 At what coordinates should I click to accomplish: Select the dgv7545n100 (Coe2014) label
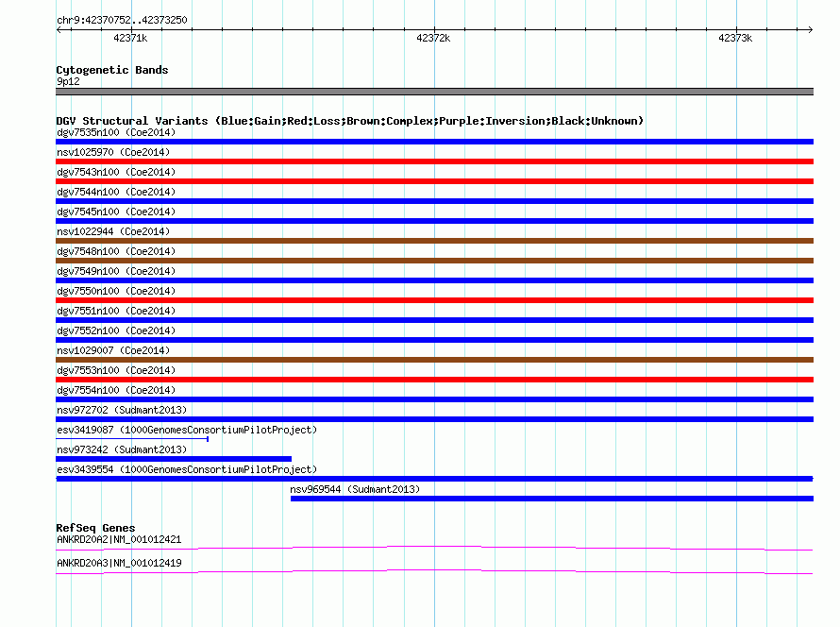click(x=116, y=212)
